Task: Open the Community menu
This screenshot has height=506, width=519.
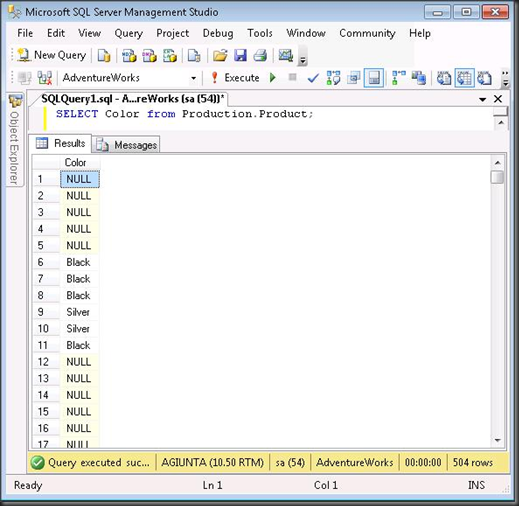Action: click(367, 33)
